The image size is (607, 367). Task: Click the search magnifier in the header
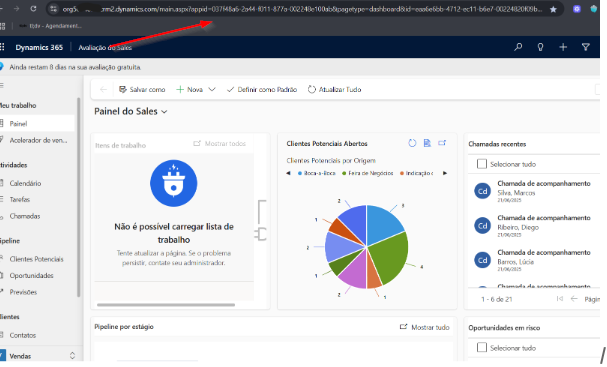coord(518,47)
